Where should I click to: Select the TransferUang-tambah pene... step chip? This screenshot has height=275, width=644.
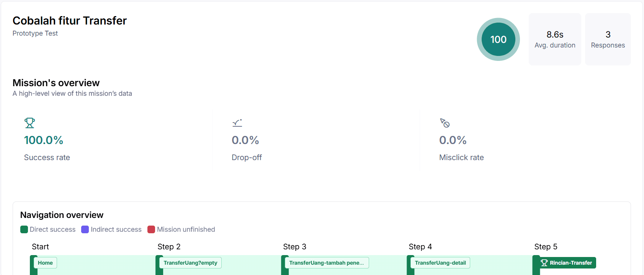pos(327,263)
